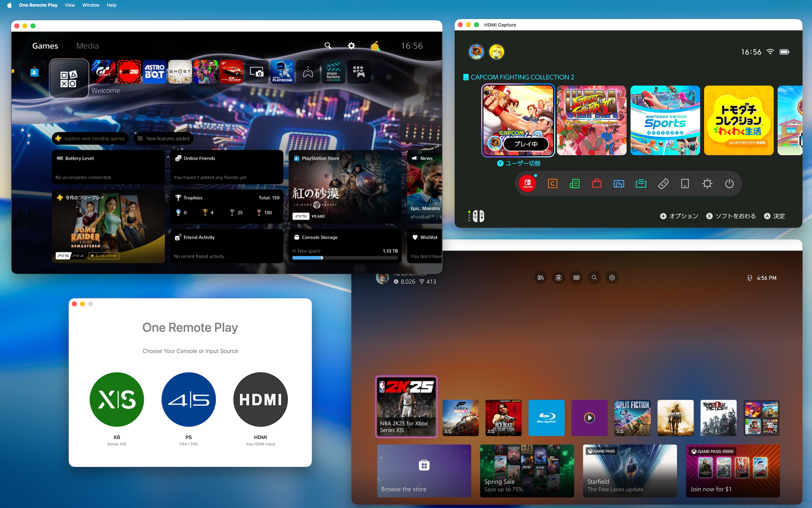Click the Switch Isabelle user avatar
Image resolution: width=812 pixels, height=508 pixels.
(x=496, y=52)
